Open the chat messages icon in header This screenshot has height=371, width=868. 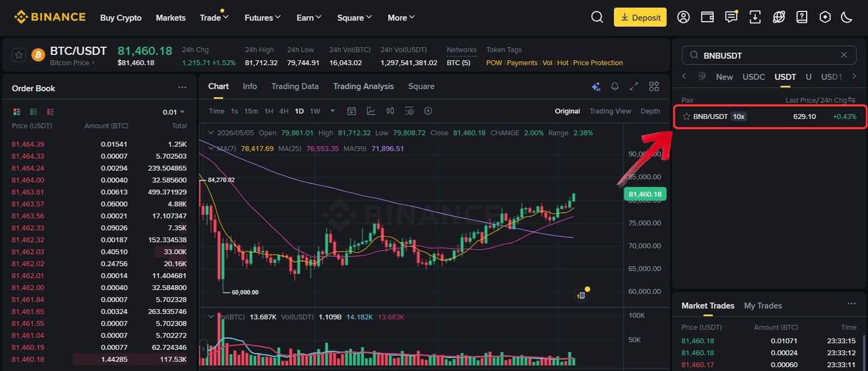(731, 17)
